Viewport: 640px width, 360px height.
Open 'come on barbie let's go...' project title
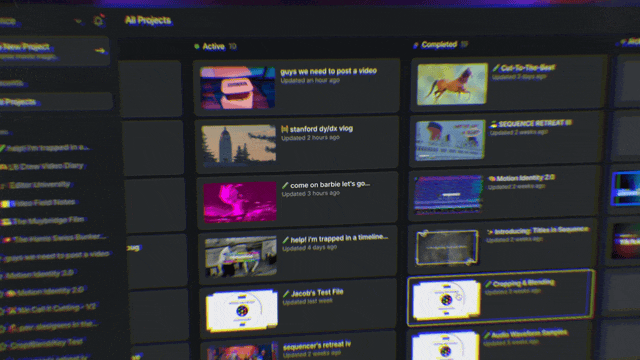pos(330,184)
